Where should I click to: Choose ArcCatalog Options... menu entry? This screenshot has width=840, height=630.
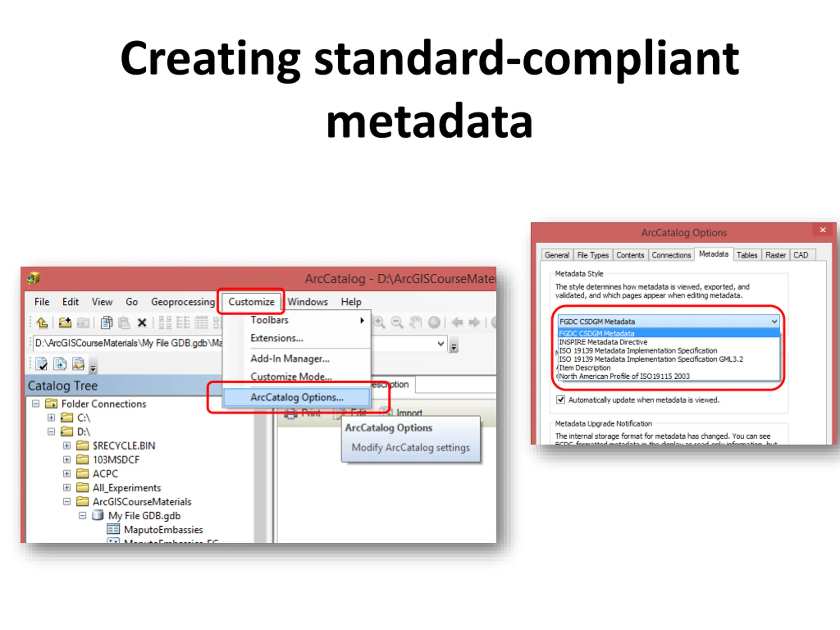tap(297, 397)
